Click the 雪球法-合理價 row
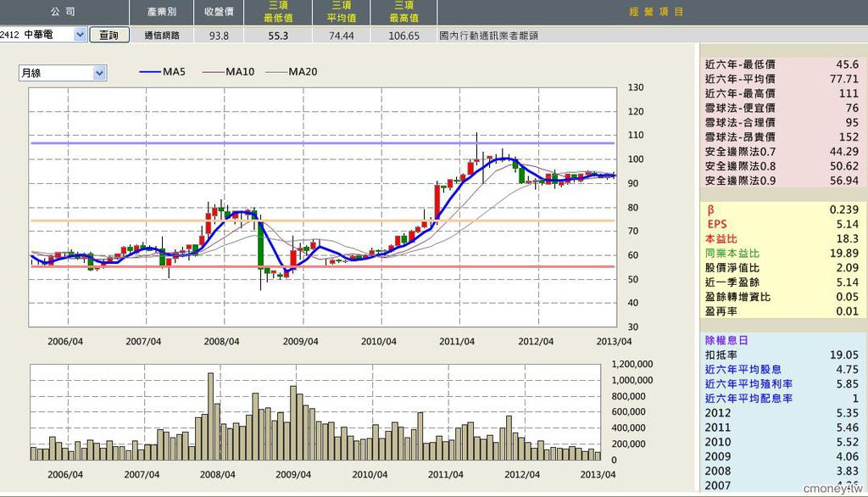Screen dimensions: 868x497 coord(782,122)
